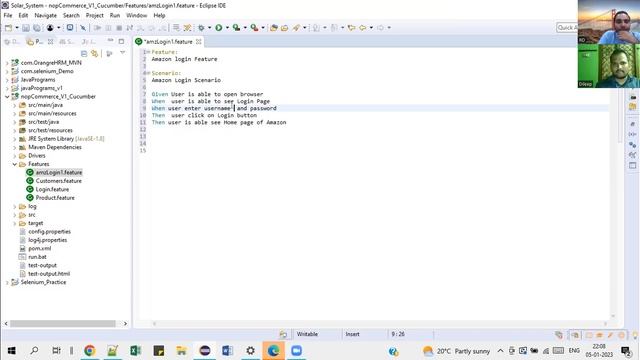Open File Explorer from the taskbar
640x360 pixels.
click(x=182, y=351)
